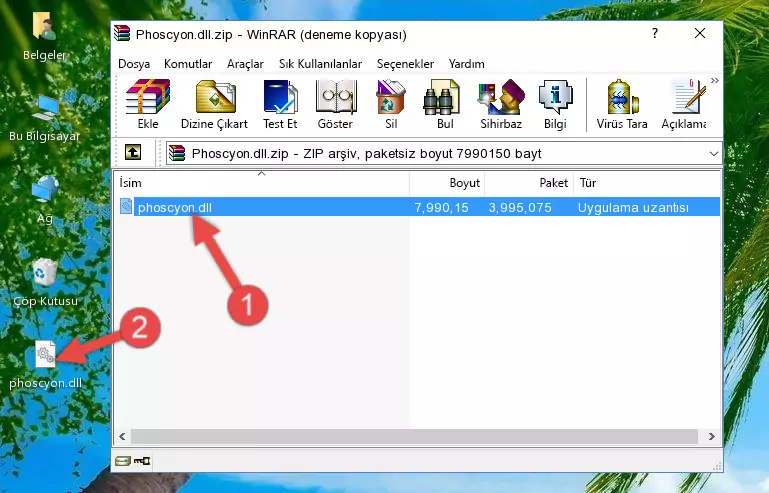769x493 pixels.
Task: Click the Ekle (Add) toolbar icon
Action: [148, 104]
